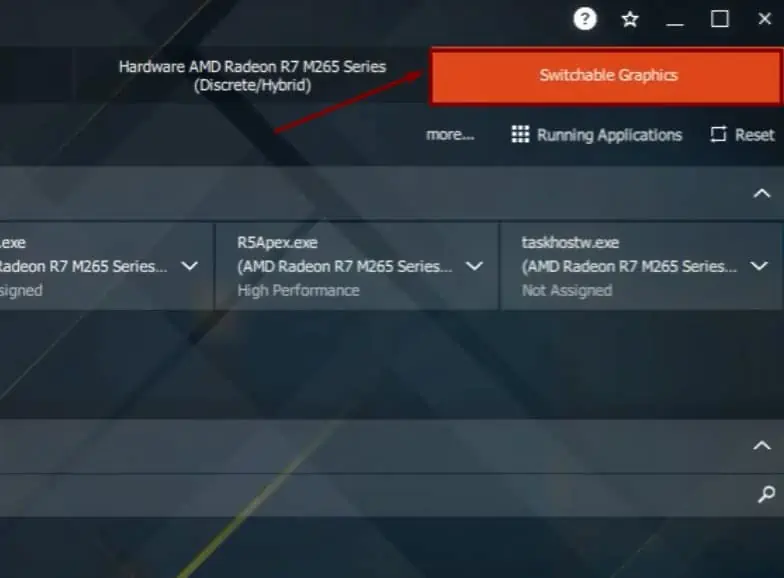Close the Radeon Settings window

[x=764, y=19]
